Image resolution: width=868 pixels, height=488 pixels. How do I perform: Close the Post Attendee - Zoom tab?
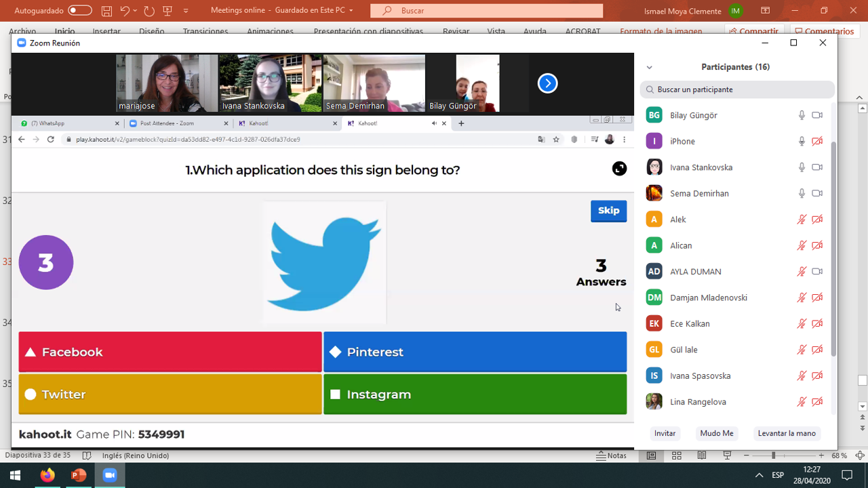[226, 123]
